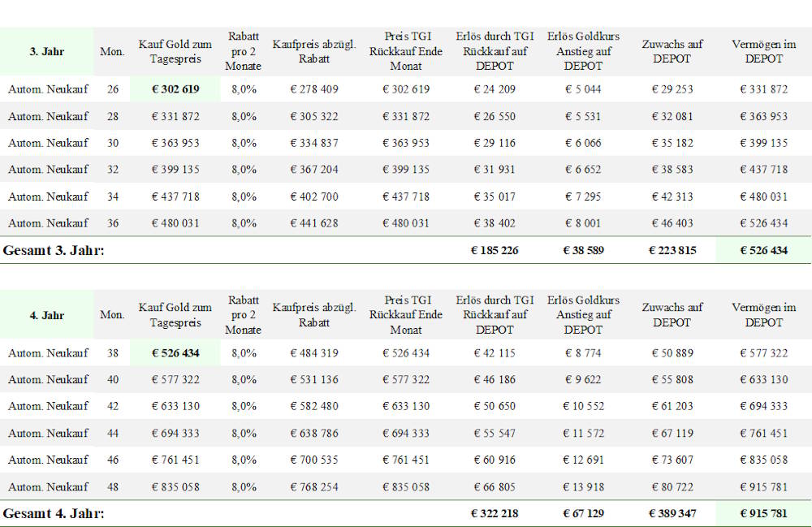Select the total € 389 347 cell
Image resolution: width=812 pixels, height=527 pixels.
click(x=672, y=513)
